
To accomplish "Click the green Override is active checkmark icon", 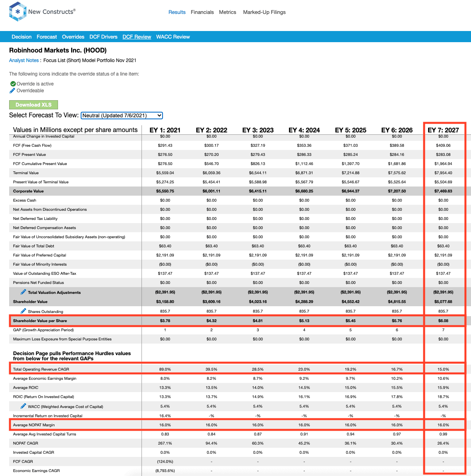I will coord(13,84).
